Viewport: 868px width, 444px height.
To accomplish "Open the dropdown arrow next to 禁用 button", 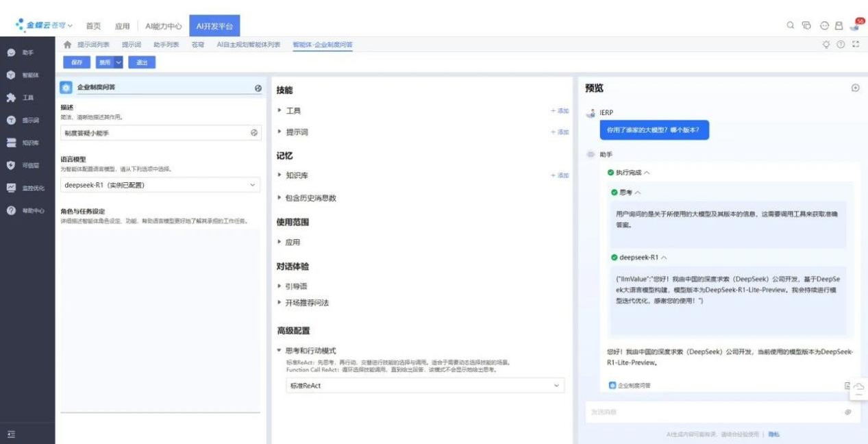I will (x=119, y=62).
